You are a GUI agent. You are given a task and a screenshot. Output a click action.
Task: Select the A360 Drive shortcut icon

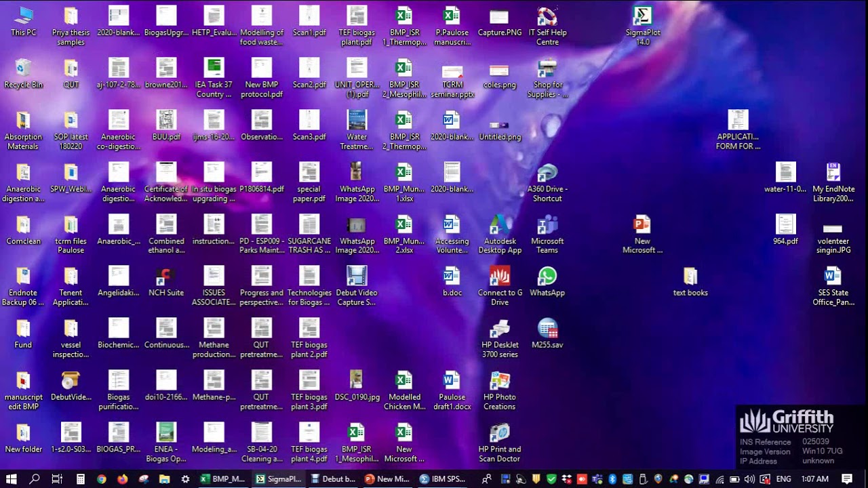(547, 182)
